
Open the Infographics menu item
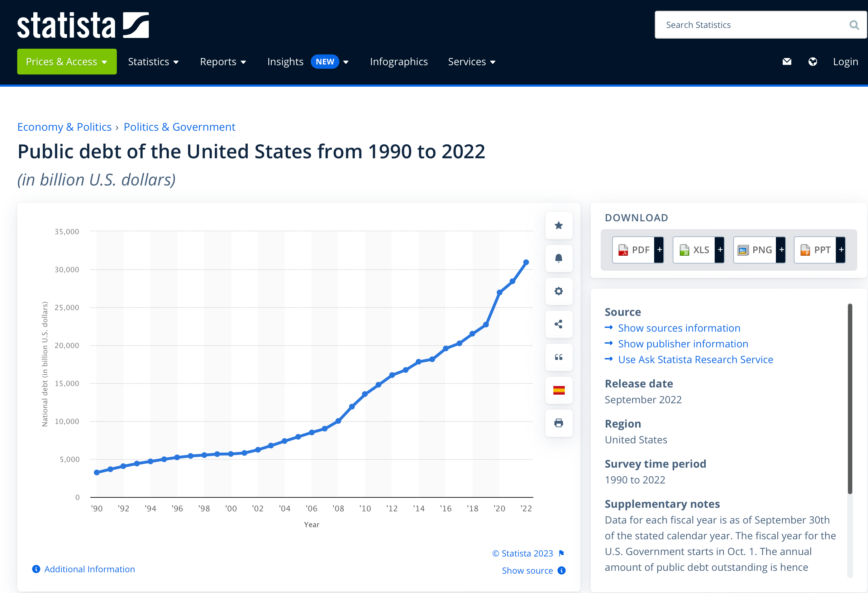click(399, 62)
